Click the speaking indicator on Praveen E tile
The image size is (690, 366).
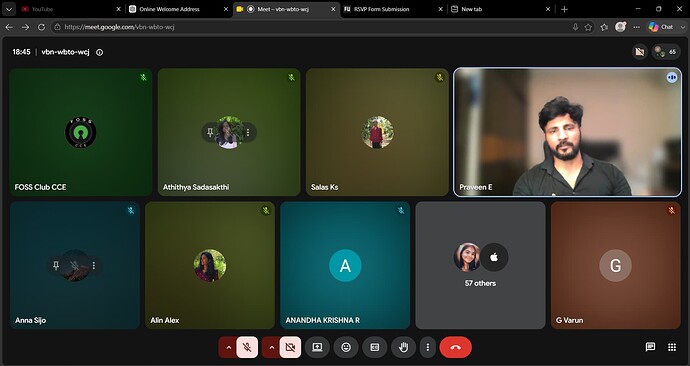pyautogui.click(x=672, y=77)
